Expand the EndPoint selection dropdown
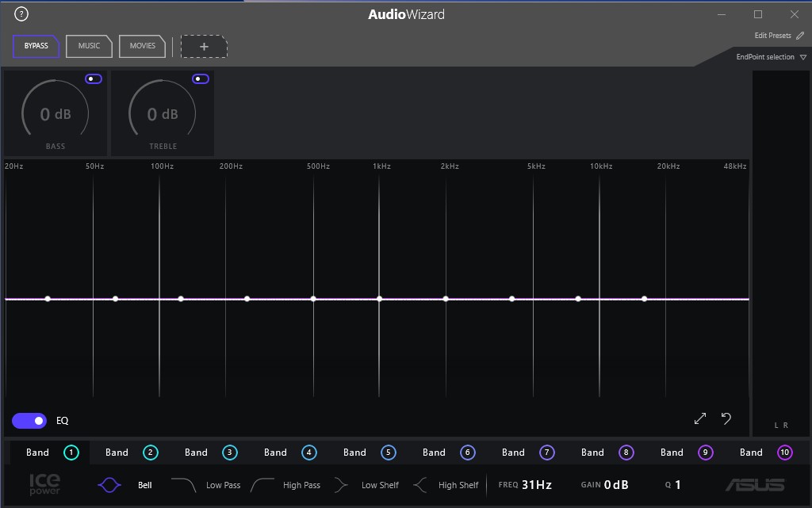Viewport: 812px width, 508px height. pyautogui.click(x=771, y=57)
